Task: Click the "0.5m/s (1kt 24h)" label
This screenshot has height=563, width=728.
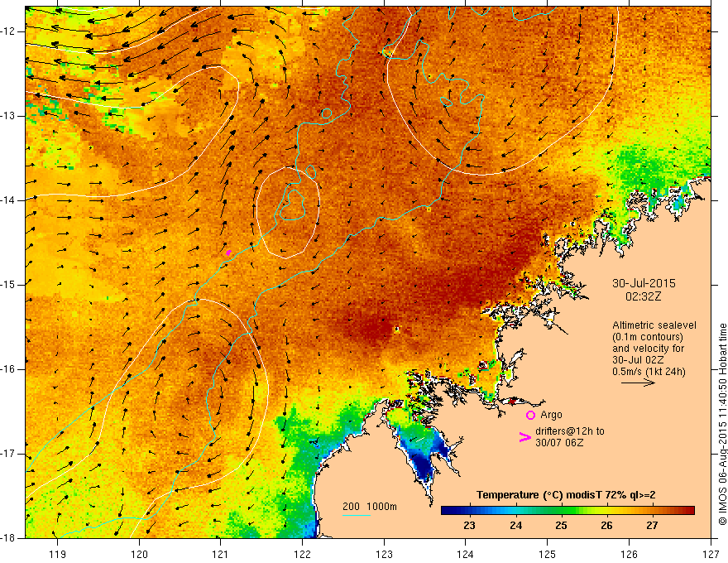Action: 649,372
